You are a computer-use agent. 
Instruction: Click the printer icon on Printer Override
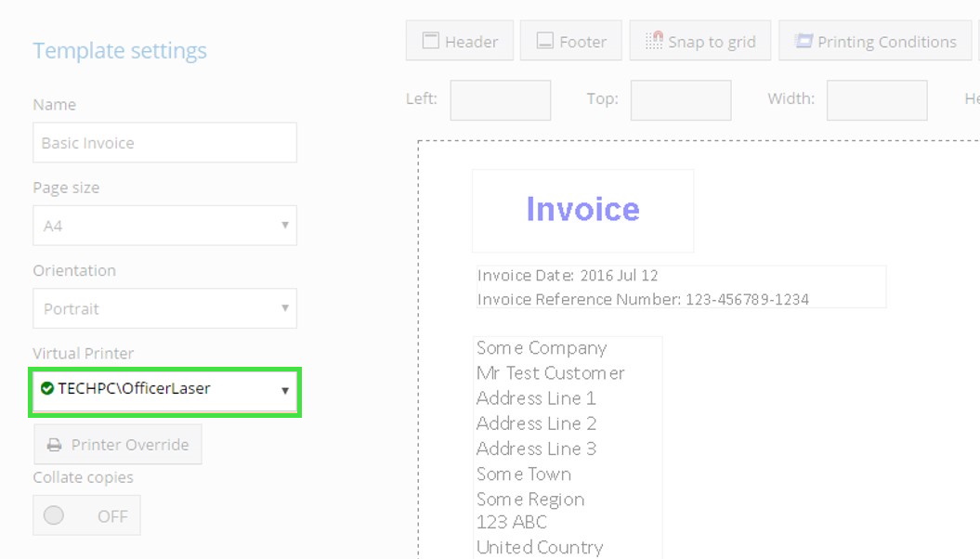click(55, 445)
